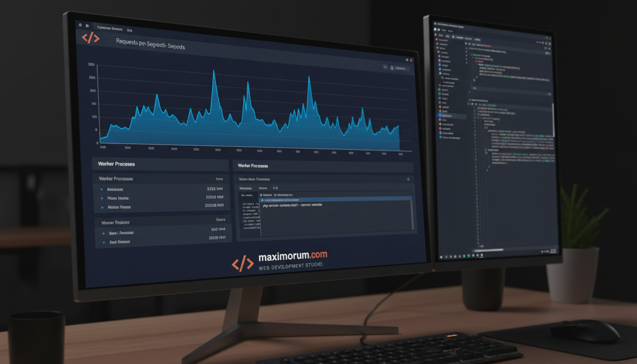The height and width of the screenshot is (364, 637).
Task: Open the first tab in the right worker panel
Action: tap(245, 188)
